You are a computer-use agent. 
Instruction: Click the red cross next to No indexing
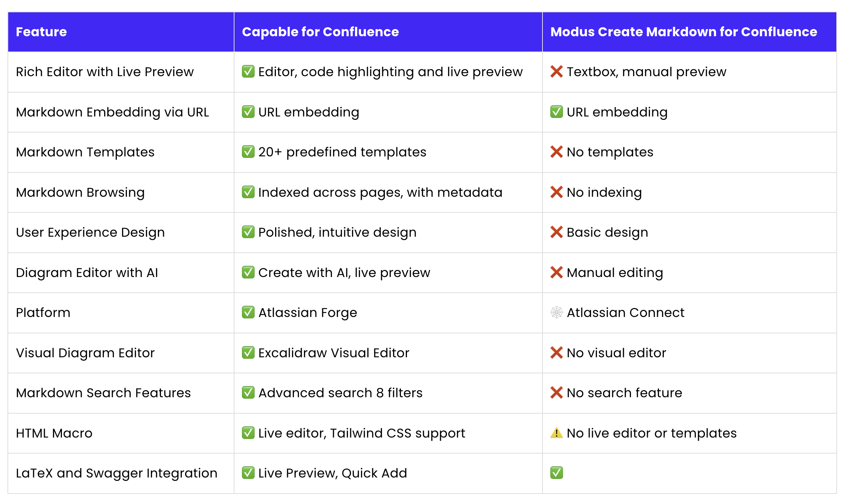click(556, 192)
